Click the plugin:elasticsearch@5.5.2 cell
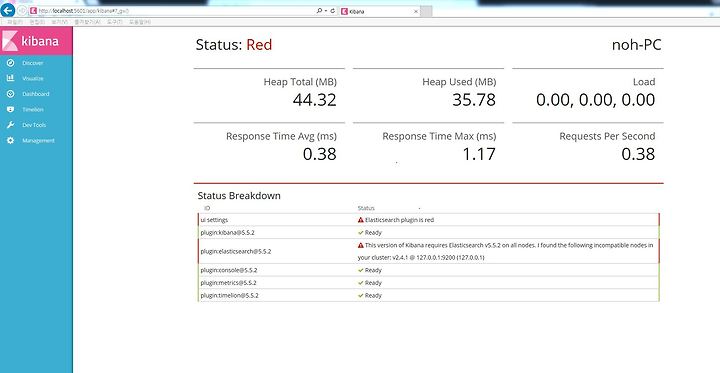The width and height of the screenshot is (720, 373). (236, 252)
